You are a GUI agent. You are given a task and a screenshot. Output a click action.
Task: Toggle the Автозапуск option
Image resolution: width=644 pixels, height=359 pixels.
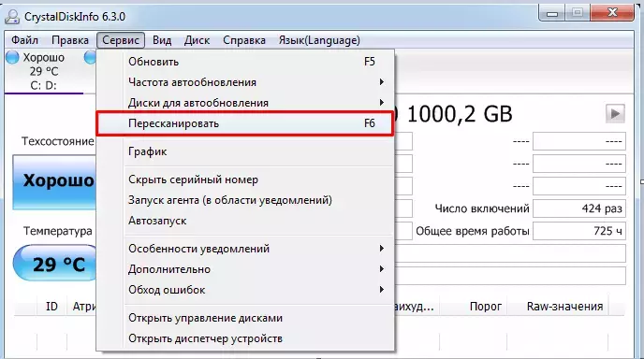245,221
